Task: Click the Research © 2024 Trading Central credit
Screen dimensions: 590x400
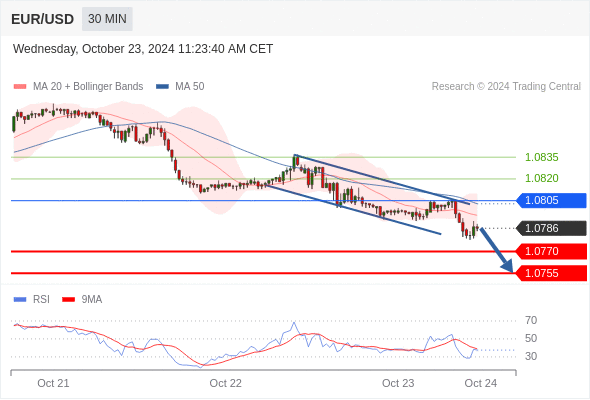Action: tap(506, 87)
